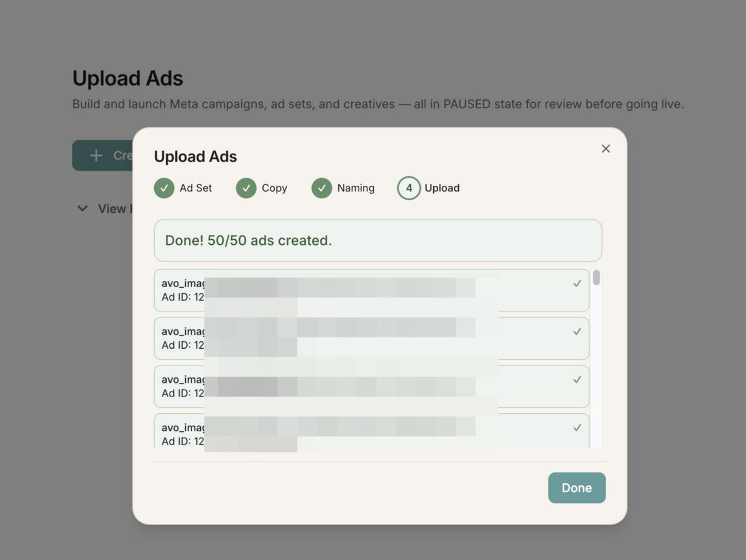
Task: Select the Copy step
Action: click(262, 188)
